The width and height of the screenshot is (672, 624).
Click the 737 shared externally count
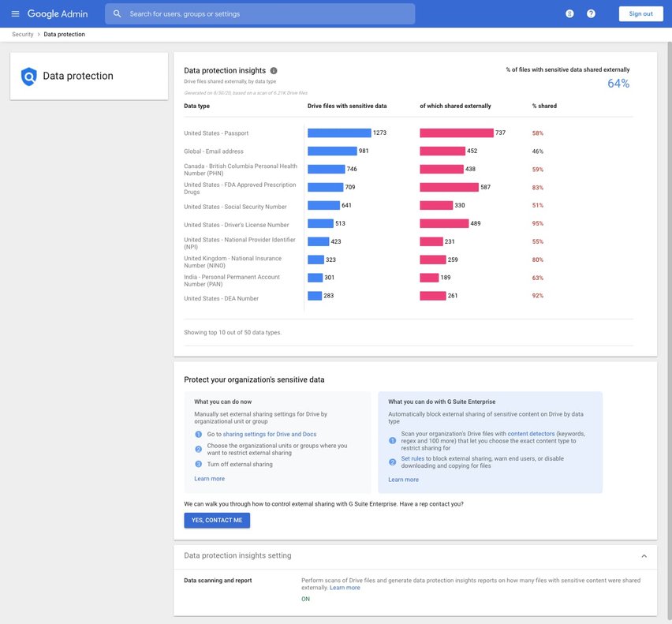click(x=500, y=133)
